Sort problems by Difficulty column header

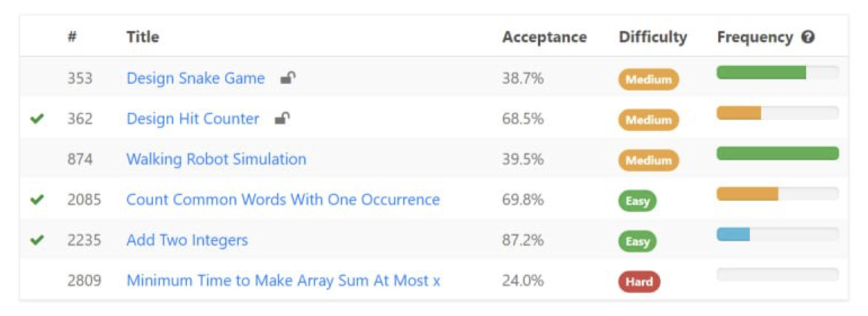coord(652,37)
